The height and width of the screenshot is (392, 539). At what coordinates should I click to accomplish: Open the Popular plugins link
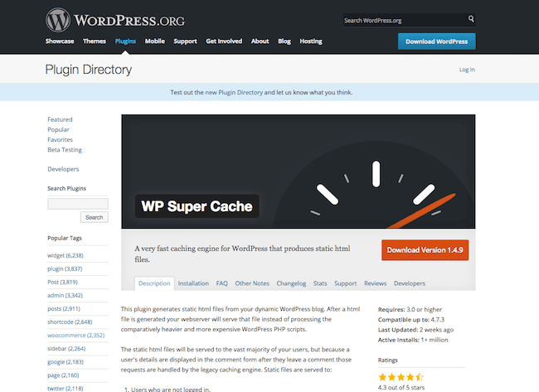point(58,129)
